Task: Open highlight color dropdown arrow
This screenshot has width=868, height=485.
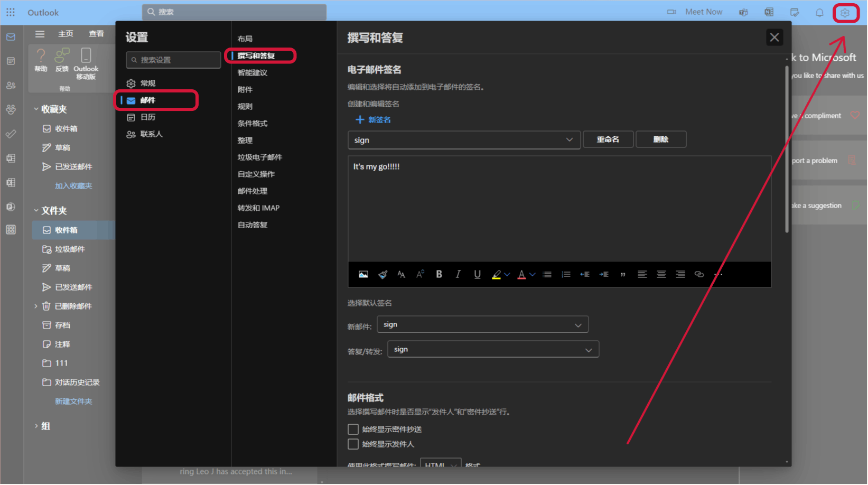Action: click(x=507, y=275)
